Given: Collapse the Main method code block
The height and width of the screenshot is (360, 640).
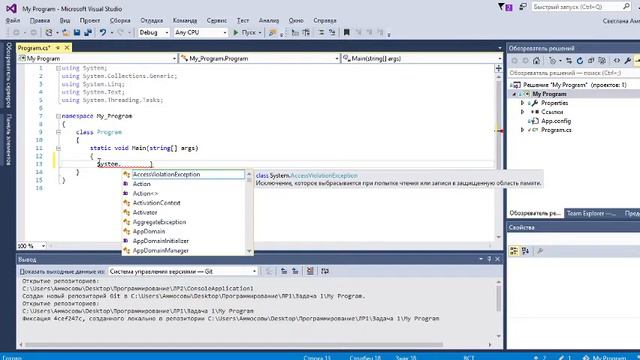Looking at the screenshot, I should pos(58,148).
